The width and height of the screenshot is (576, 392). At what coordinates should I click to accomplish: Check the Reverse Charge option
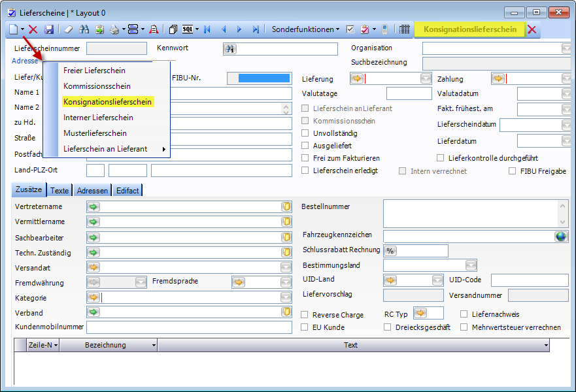click(x=305, y=315)
